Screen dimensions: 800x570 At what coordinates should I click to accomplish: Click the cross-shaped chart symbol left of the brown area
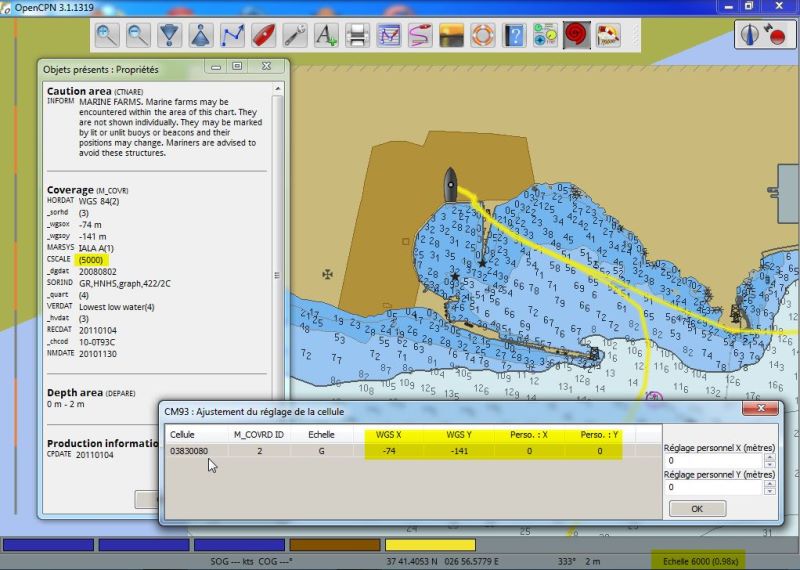(x=328, y=275)
